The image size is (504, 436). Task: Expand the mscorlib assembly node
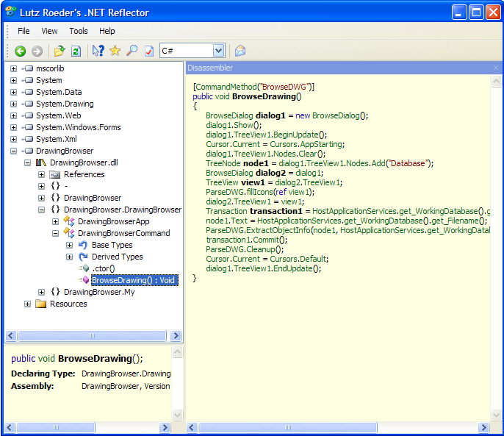(x=13, y=68)
